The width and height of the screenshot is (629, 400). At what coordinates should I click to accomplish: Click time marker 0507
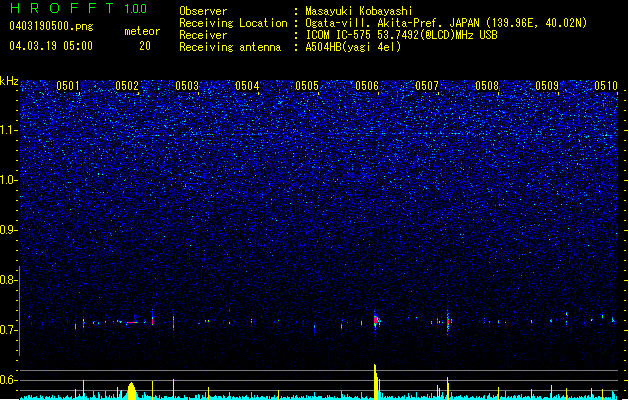[427, 85]
